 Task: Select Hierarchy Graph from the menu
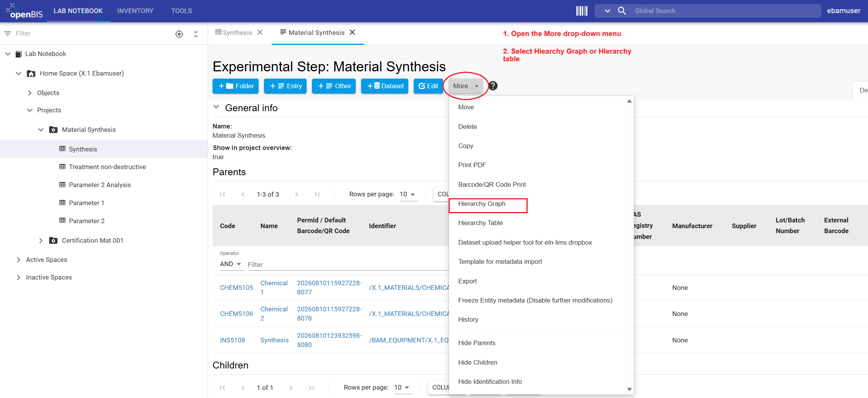(482, 204)
